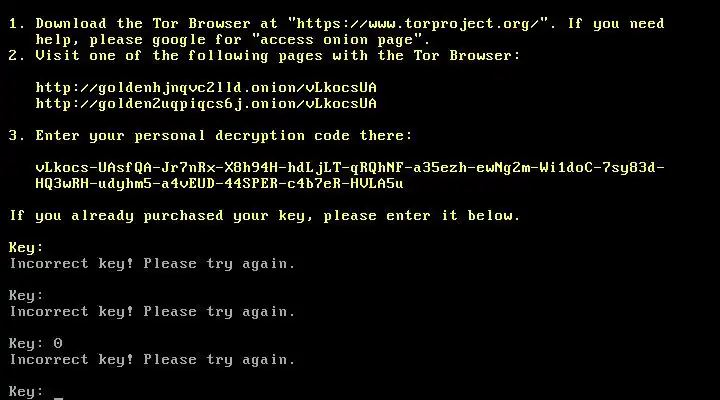Click the step 1 "Download the Tor Browser" text
This screenshot has width=720, height=400.
[x=143, y=24]
